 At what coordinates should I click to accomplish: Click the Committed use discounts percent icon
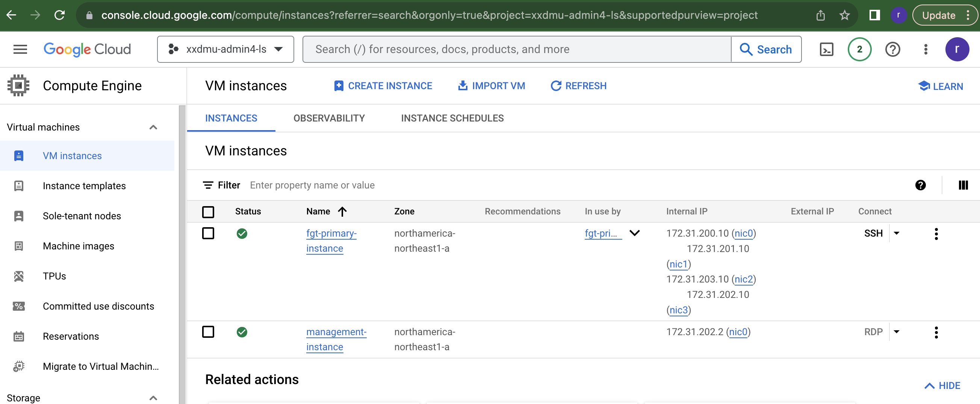click(19, 306)
